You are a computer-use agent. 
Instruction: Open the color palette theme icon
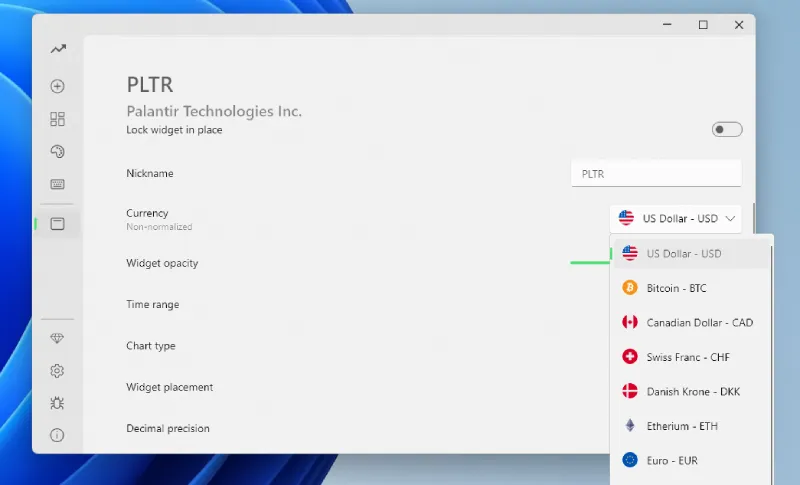click(x=58, y=152)
